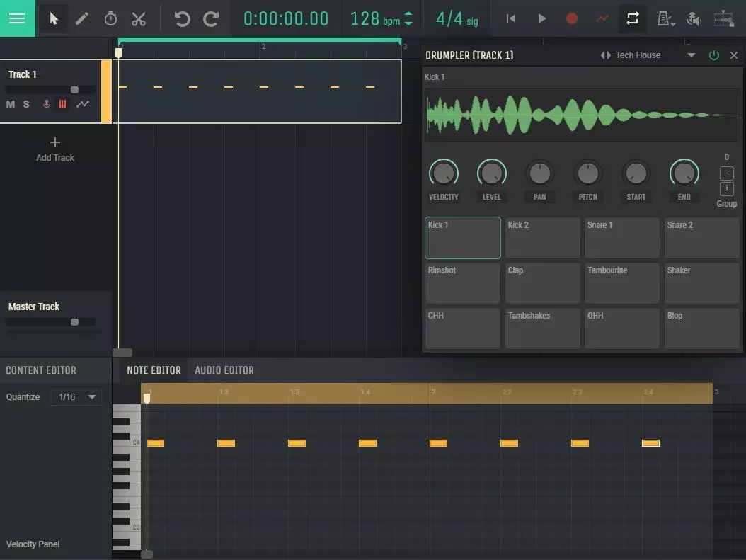Start recording with the record button
The height and width of the screenshot is (560, 746).
[x=571, y=18]
